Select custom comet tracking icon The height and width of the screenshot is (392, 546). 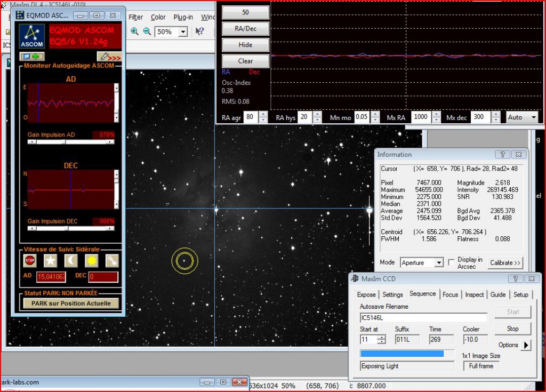pyautogui.click(x=111, y=260)
